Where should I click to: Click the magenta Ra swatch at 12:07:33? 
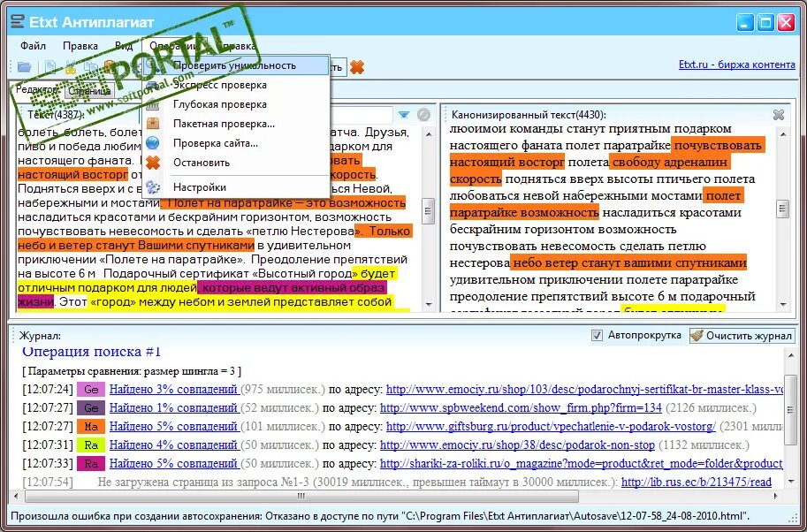[x=91, y=463]
